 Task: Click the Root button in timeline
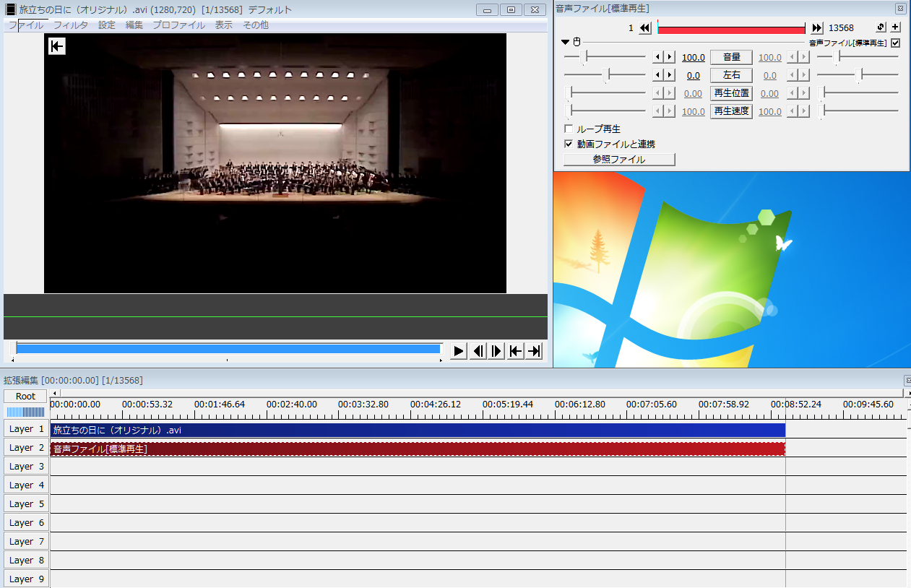point(25,396)
